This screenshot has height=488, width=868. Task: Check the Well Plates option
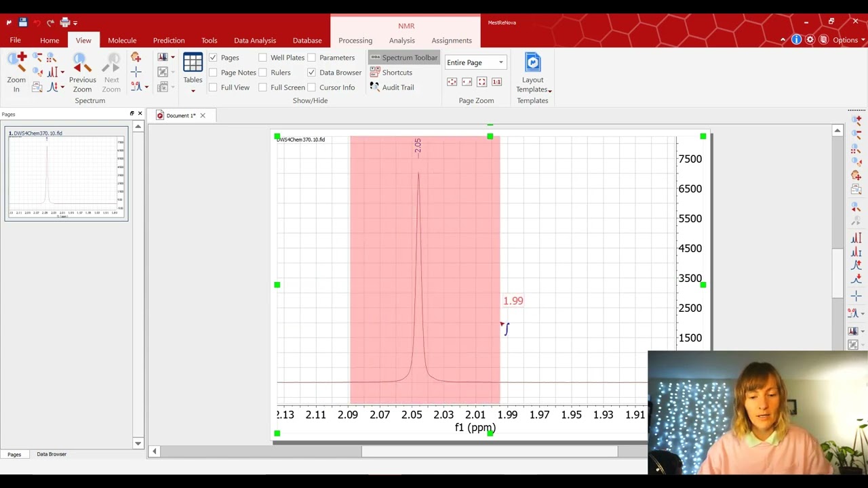click(262, 58)
